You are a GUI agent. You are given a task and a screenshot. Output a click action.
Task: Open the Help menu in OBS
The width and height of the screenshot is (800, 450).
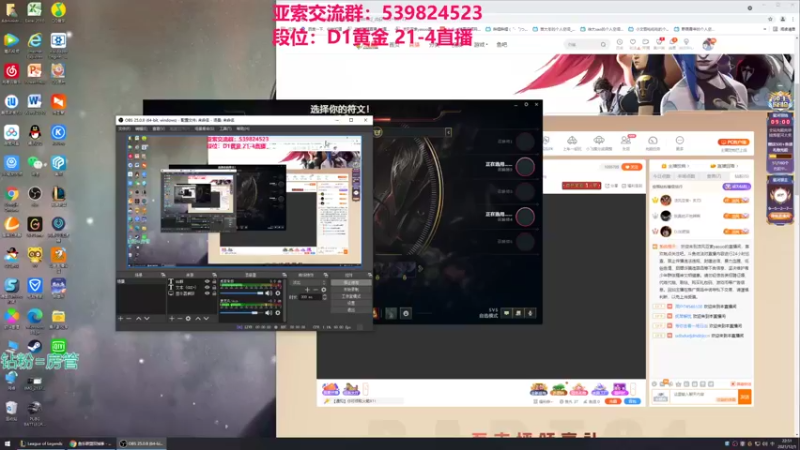click(x=243, y=129)
